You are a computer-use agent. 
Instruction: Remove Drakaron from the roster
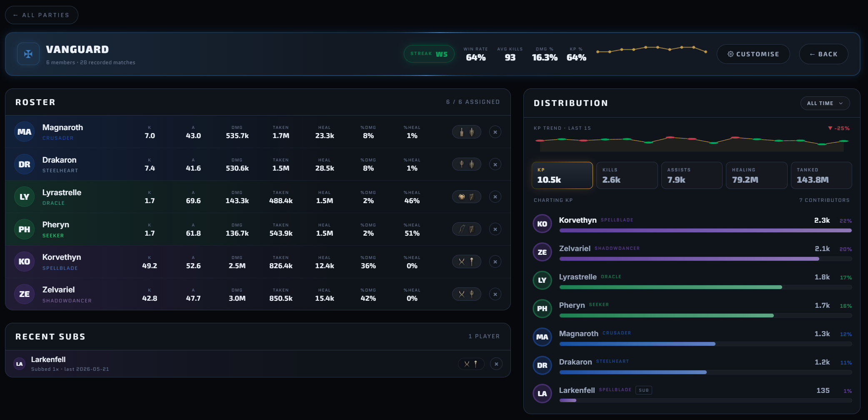coord(495,164)
